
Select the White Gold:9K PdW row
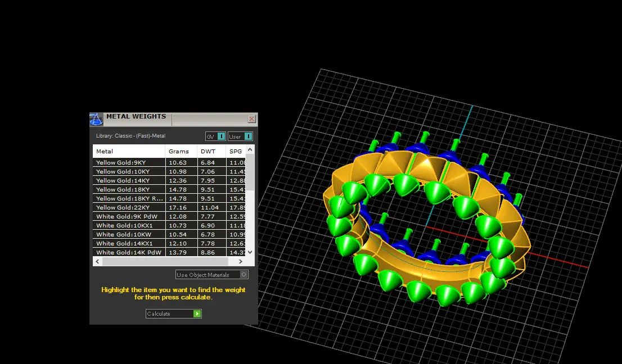pyautogui.click(x=169, y=217)
